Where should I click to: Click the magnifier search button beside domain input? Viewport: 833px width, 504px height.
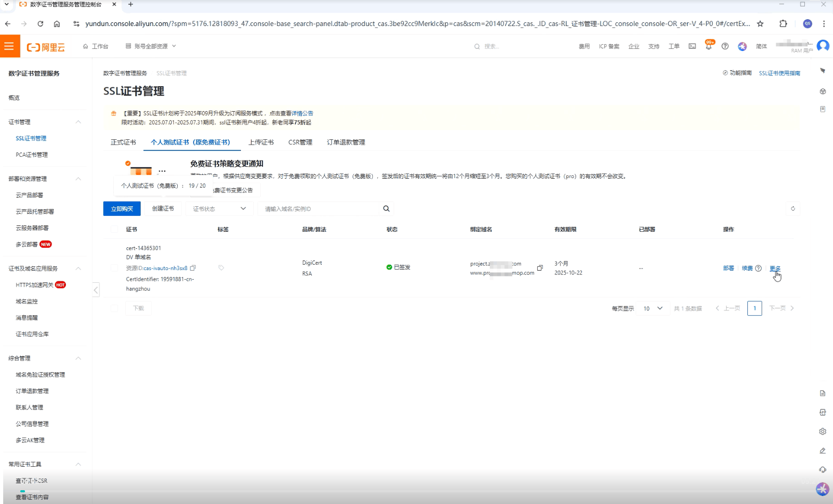(387, 208)
